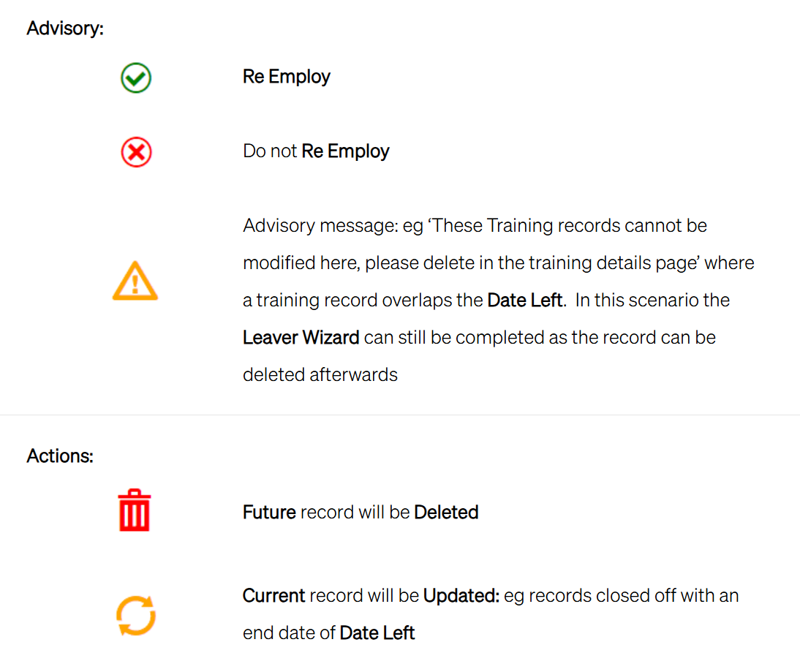
Task: Click Date Left in the Updated description
Action: (x=377, y=633)
